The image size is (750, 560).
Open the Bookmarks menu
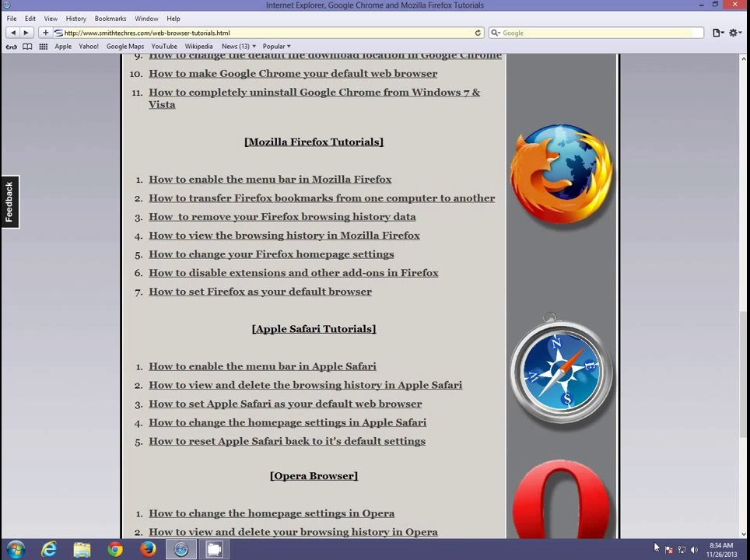110,19
